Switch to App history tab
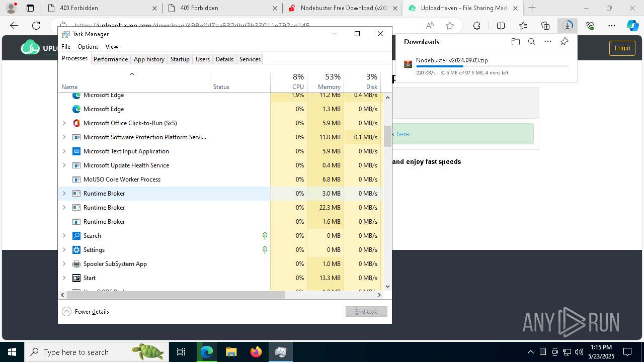Image resolution: width=644 pixels, height=362 pixels. (x=149, y=59)
